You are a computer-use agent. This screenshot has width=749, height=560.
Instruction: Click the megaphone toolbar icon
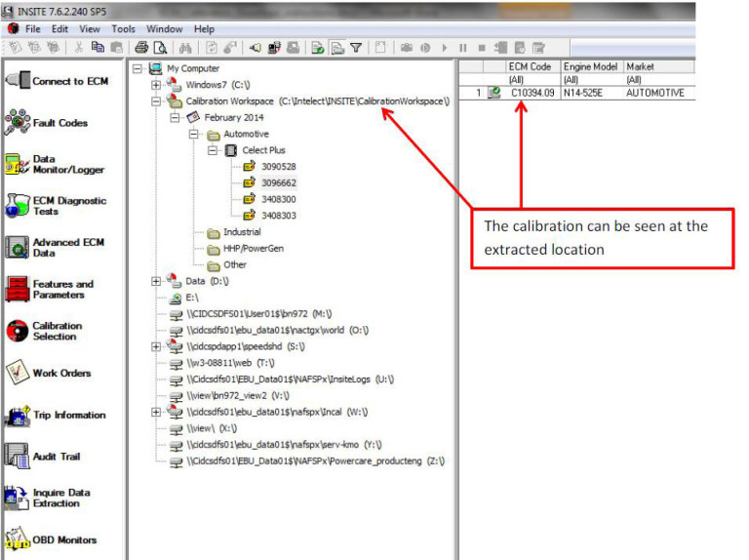pos(256,47)
